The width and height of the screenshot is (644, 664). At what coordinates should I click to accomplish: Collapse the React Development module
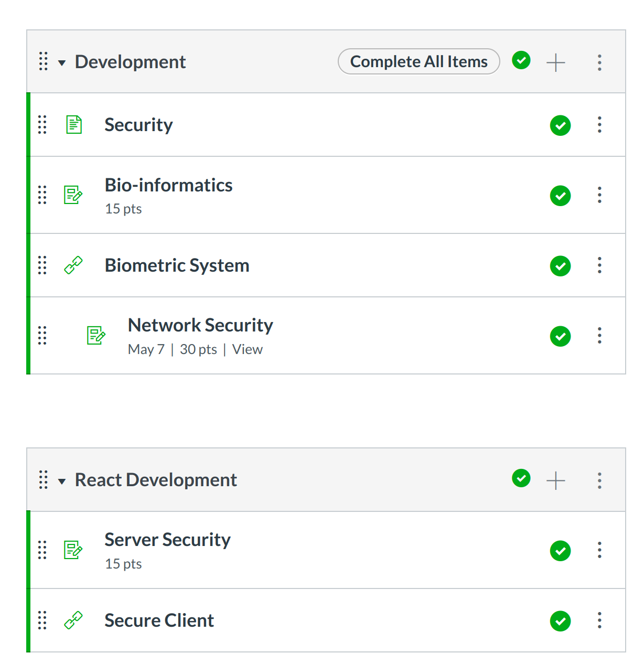[x=62, y=481]
